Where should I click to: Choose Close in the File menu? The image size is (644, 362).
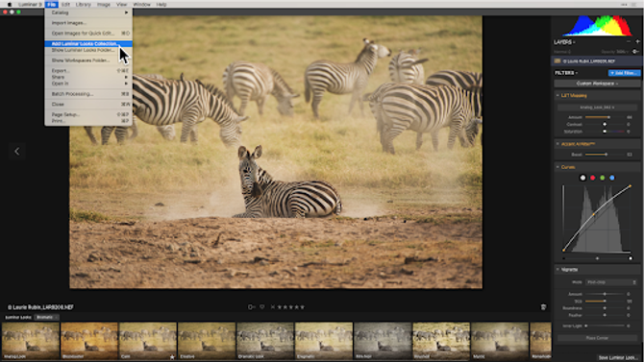(88, 105)
